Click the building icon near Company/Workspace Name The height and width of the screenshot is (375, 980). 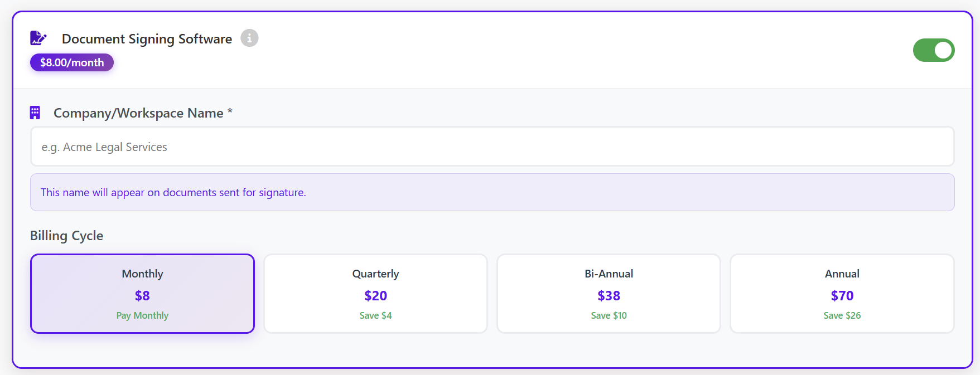35,113
